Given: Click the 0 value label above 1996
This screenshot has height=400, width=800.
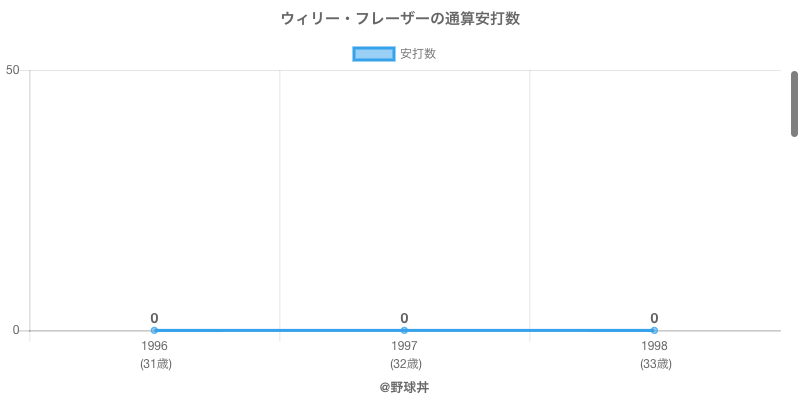Looking at the screenshot, I should click(x=154, y=318).
